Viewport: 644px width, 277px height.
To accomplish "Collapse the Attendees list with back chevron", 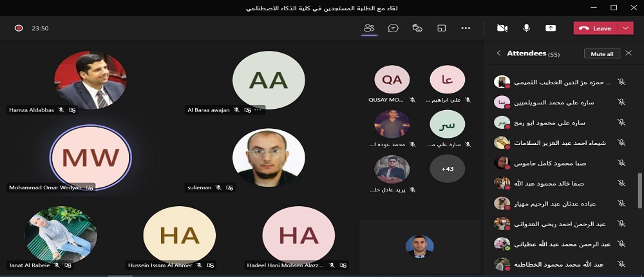I will coord(498,53).
